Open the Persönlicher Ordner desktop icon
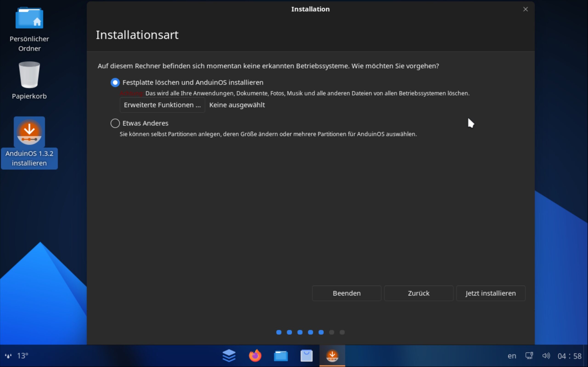 coord(29,18)
